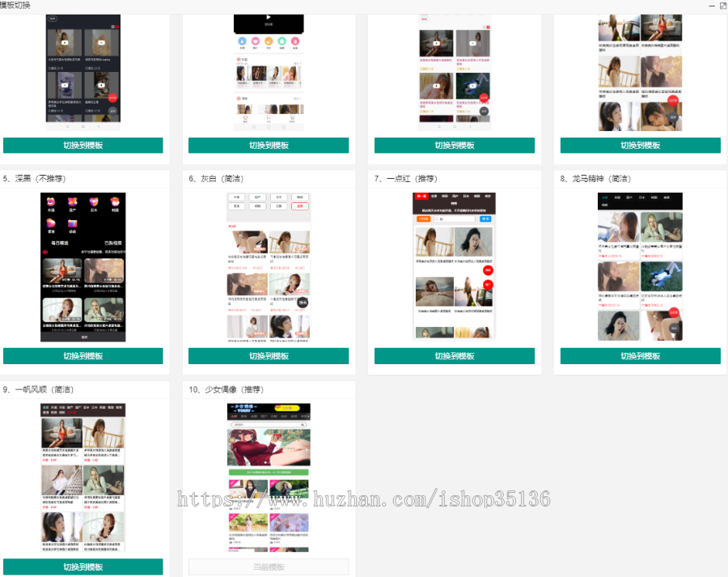Minimize the 模板切换 dialog
Image resolution: width=728 pixels, height=577 pixels.
tap(712, 6)
